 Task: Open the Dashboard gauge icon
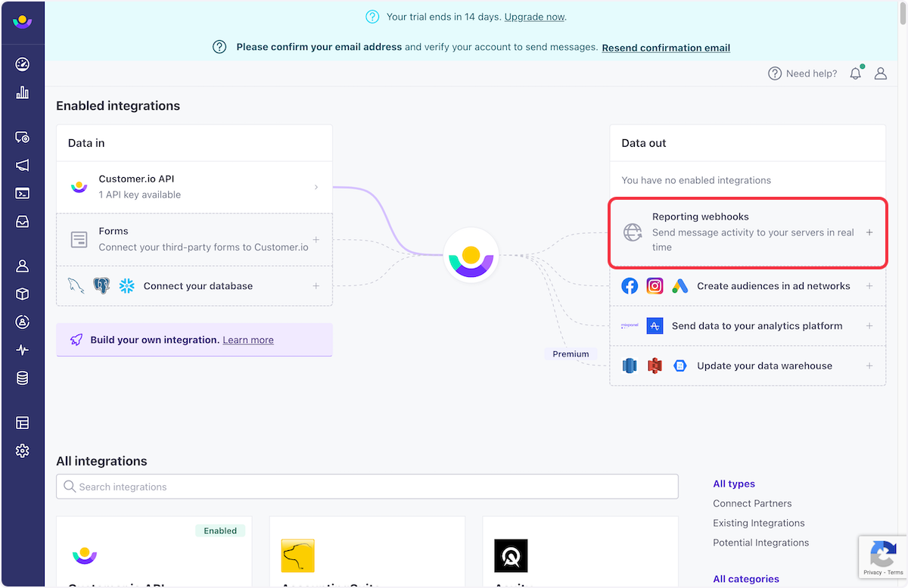pos(22,64)
